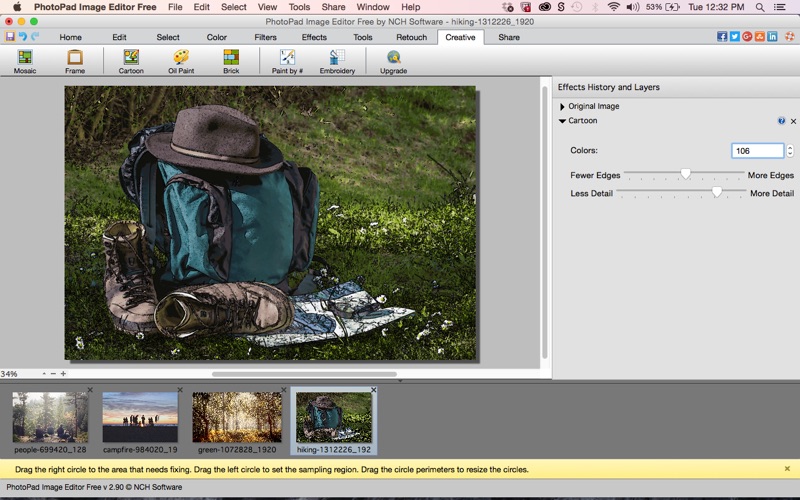Click the Upgrade toolbar icon
This screenshot has height=500, width=800.
(x=393, y=61)
